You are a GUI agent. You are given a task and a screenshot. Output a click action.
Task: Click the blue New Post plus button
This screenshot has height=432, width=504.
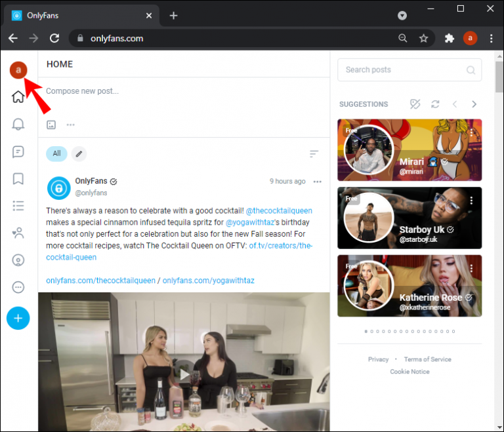(x=18, y=319)
